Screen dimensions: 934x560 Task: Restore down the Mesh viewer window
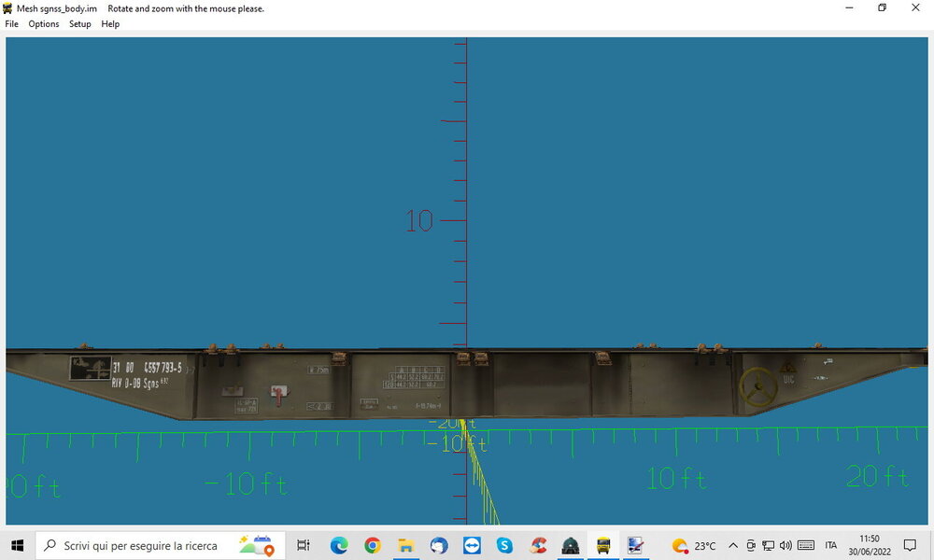[883, 7]
